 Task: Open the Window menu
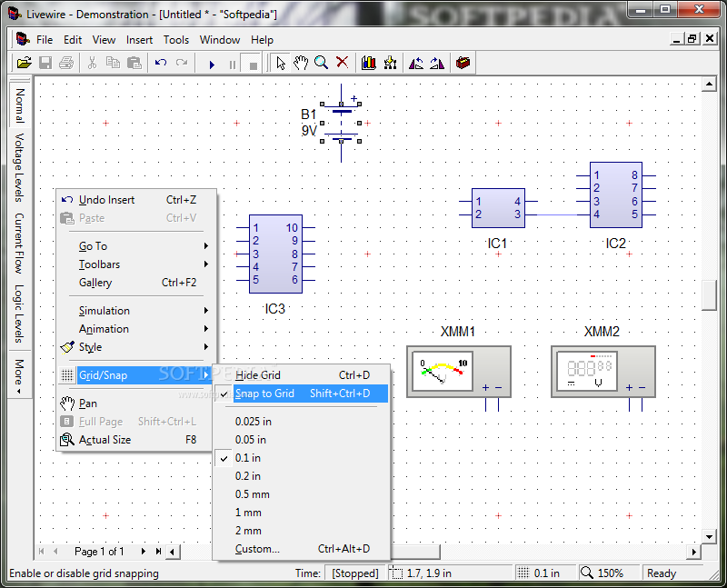pyautogui.click(x=220, y=40)
